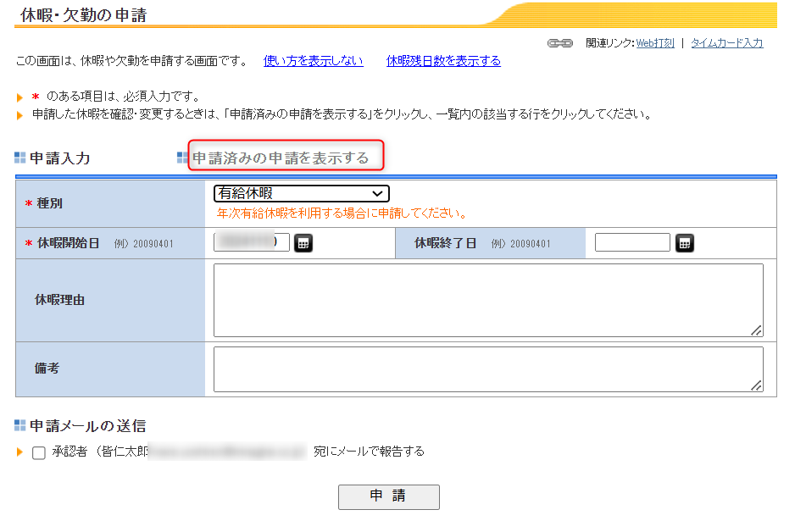Click 休暇残日数を表示する link
This screenshot has width=795, height=532.
click(443, 61)
